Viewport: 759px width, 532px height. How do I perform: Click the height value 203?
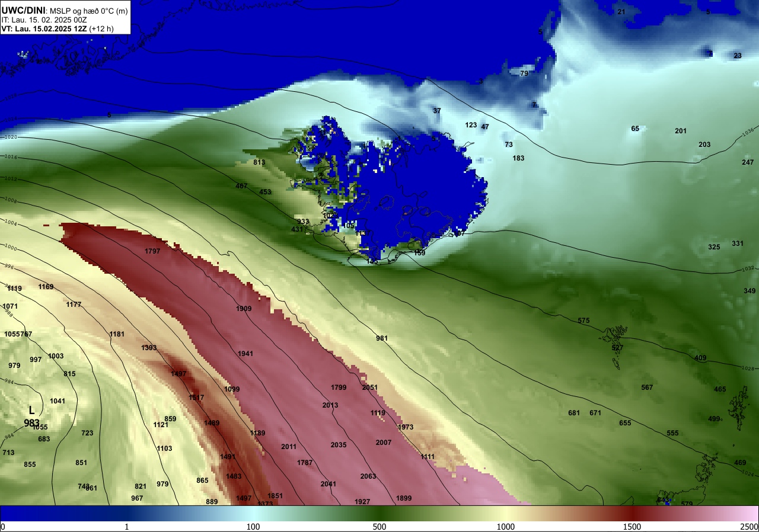pos(704,145)
